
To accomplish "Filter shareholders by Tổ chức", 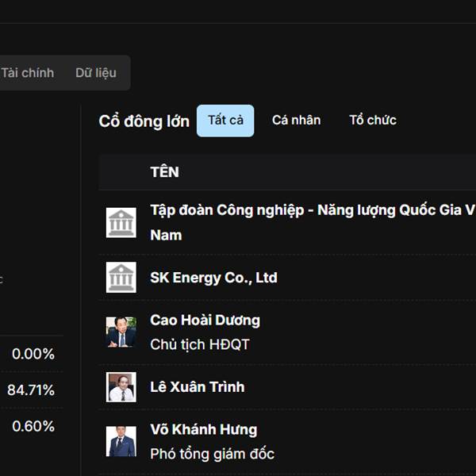I will [x=373, y=121].
